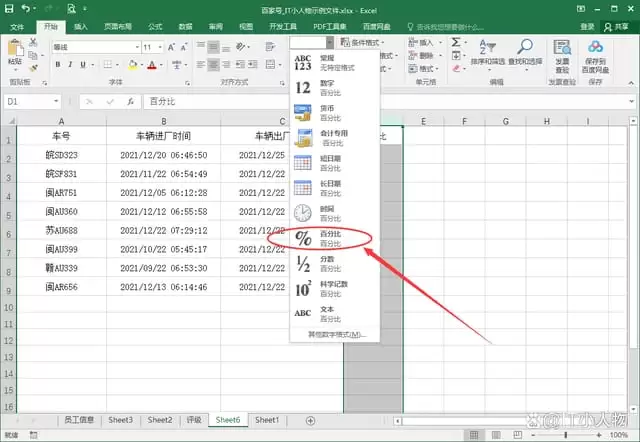
Task: Expand the font size dropdown
Action: (x=160, y=47)
